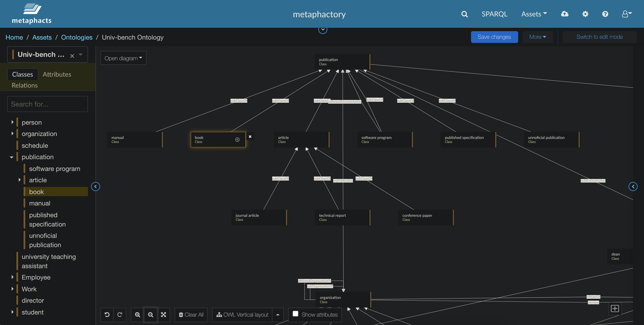Open the help question mark icon
The height and width of the screenshot is (325, 644).
[x=605, y=14]
